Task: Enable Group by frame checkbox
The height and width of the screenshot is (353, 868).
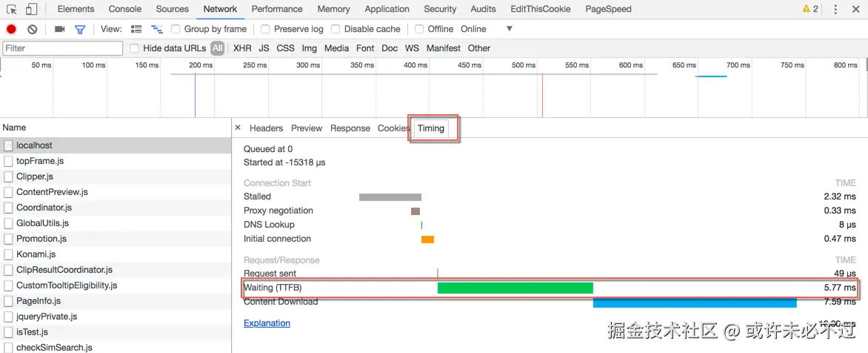Action: tap(176, 29)
